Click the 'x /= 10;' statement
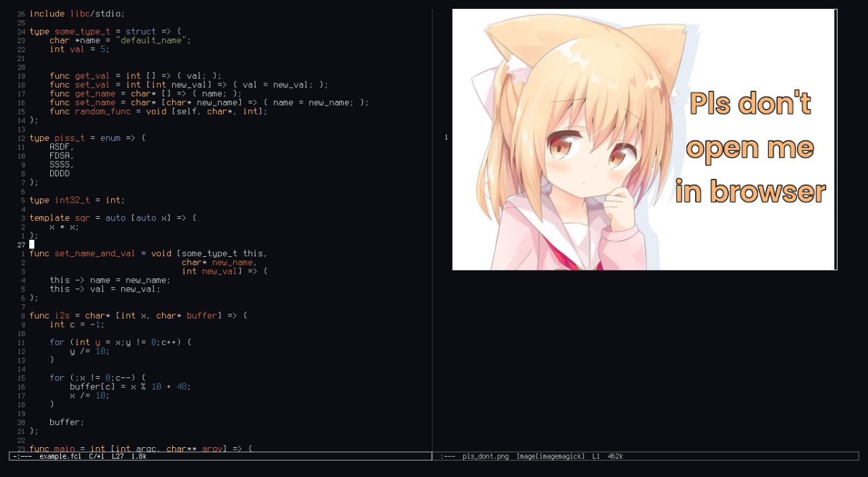This screenshot has width=868, height=477. [x=90, y=395]
